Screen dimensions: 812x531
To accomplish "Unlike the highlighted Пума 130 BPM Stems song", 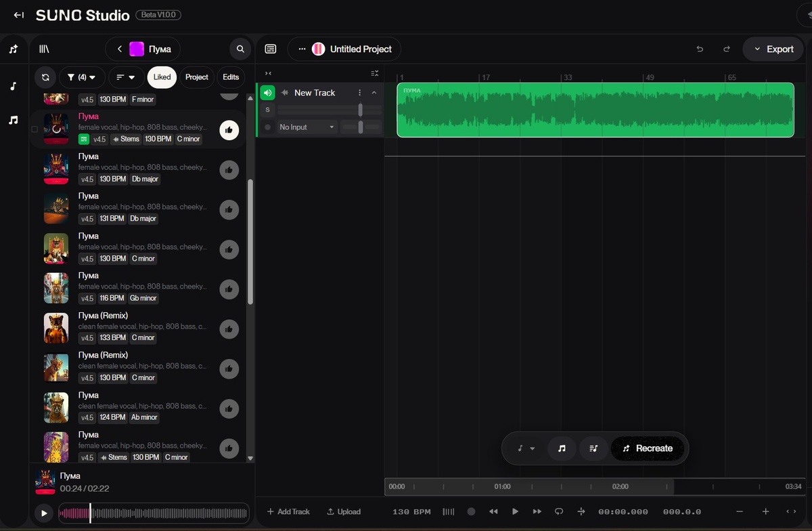I will (x=229, y=129).
